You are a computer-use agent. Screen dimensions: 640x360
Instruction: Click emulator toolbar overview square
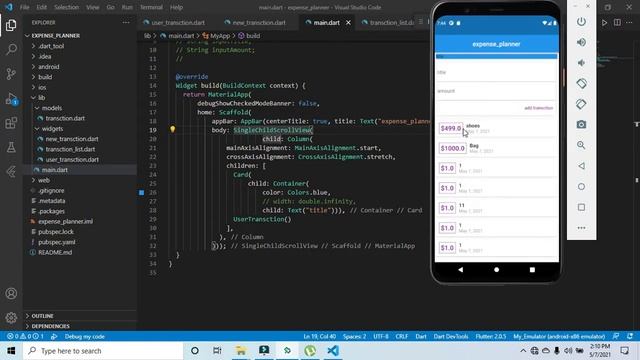tap(581, 207)
